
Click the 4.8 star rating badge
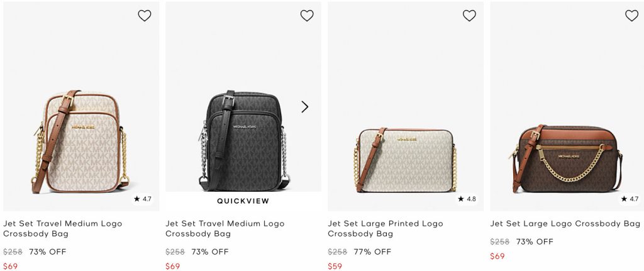pos(467,199)
